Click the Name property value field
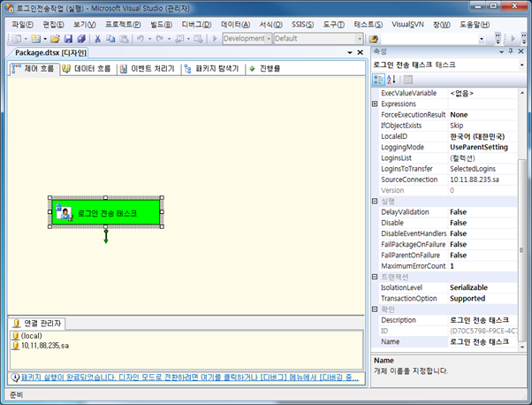This screenshot has height=405, width=532. (x=482, y=341)
